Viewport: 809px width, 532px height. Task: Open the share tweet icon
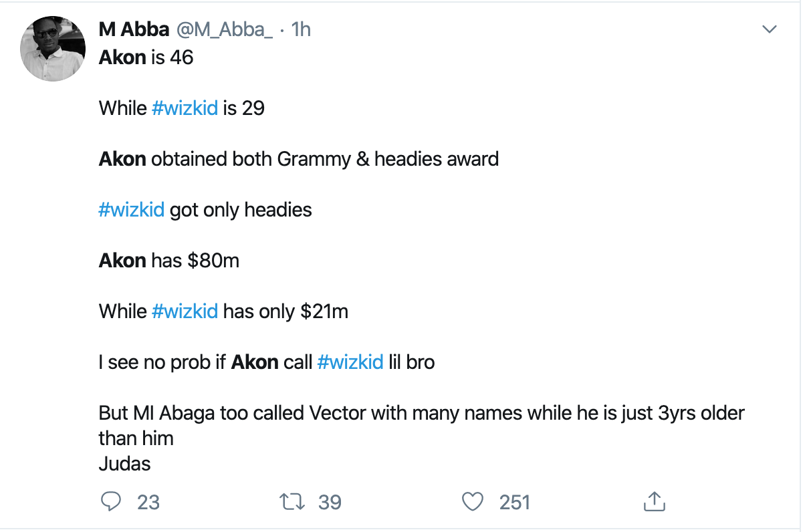pyautogui.click(x=653, y=501)
